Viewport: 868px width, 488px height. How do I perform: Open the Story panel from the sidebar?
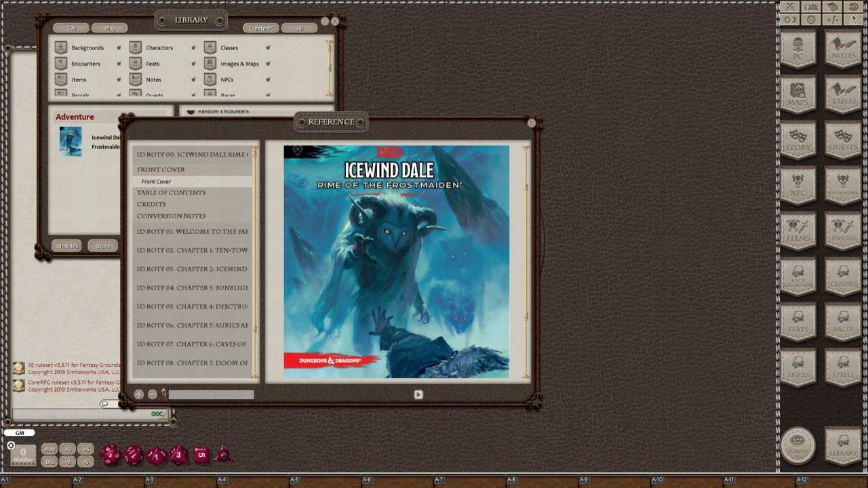tap(798, 141)
